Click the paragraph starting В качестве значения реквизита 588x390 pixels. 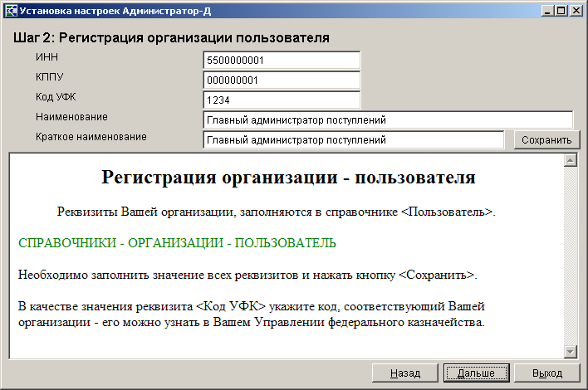[x=252, y=314]
